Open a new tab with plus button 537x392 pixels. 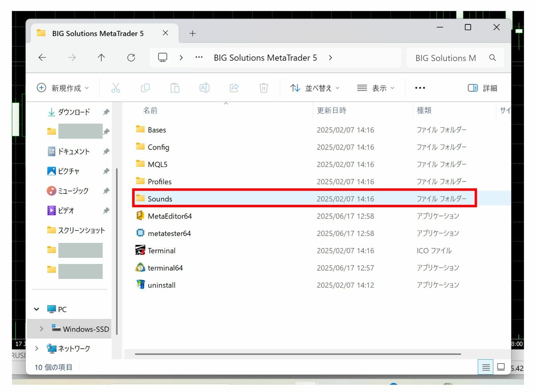pyautogui.click(x=193, y=33)
